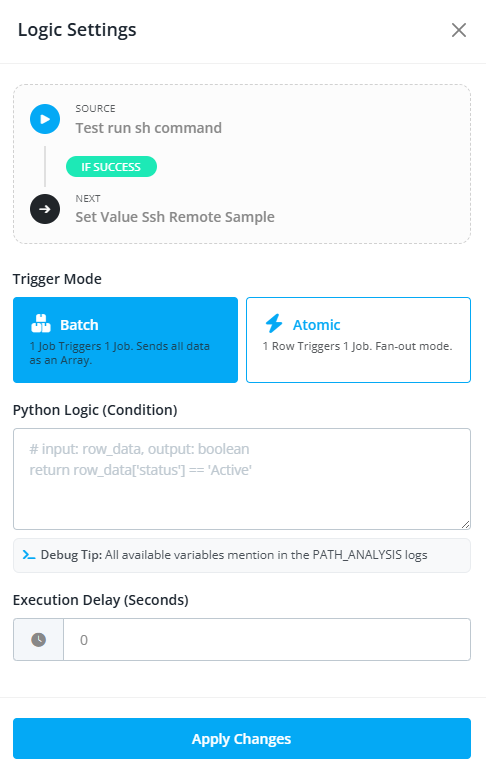486x777 pixels.
Task: Click the Logic Settings panel title
Action: point(77,30)
